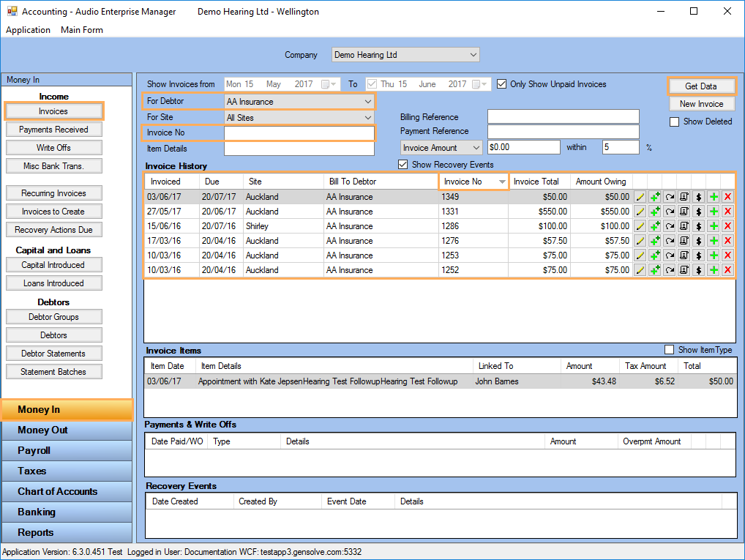Screen dimensions: 745x560
Task: Tick the Show ItemType checkbox
Action: click(669, 350)
